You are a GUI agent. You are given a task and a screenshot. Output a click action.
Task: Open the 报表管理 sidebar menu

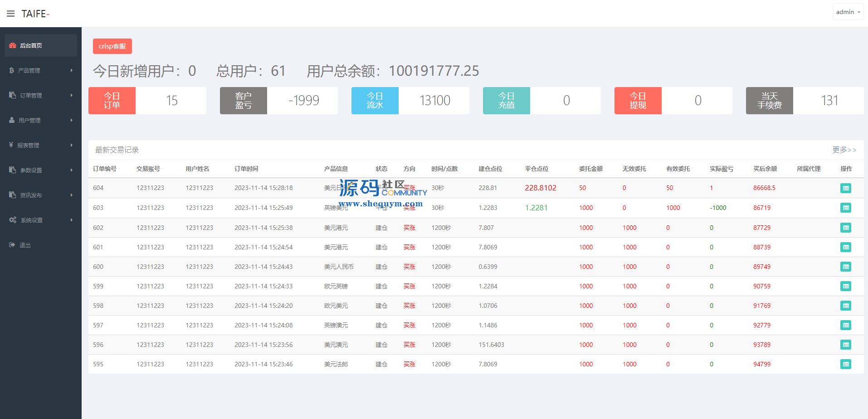(41, 145)
